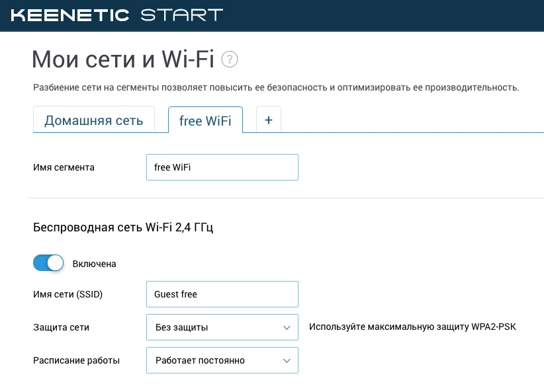The width and height of the screenshot is (544, 392).
Task: Click the Расписание работы label
Action: (x=76, y=360)
